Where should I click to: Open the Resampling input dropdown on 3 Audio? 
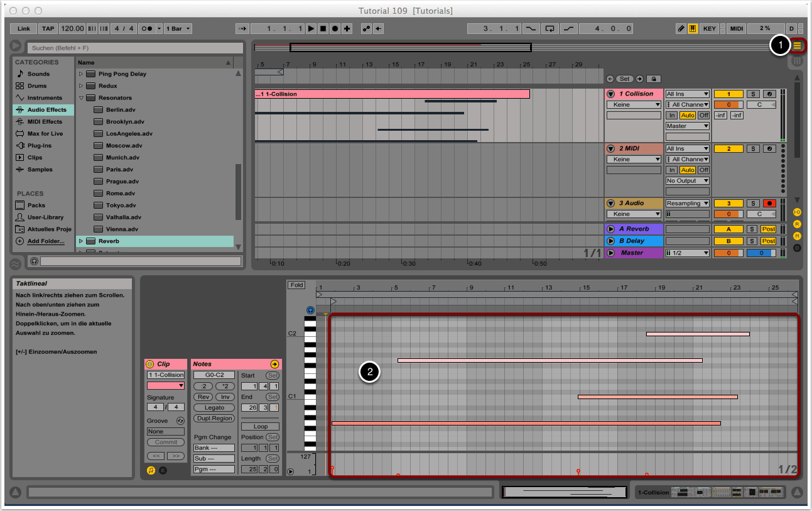(687, 203)
